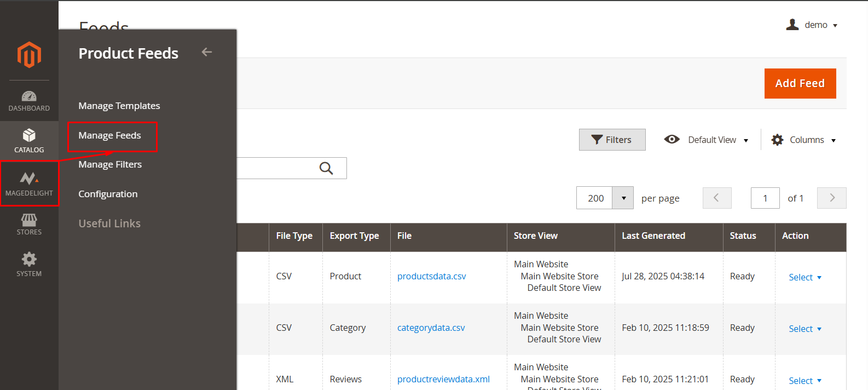Open the MageDelight sidebar icon

coord(29,183)
